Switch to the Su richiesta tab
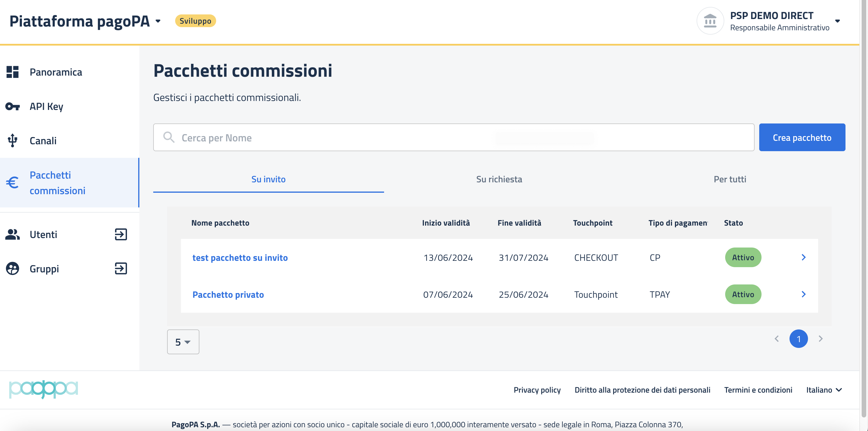 tap(499, 179)
